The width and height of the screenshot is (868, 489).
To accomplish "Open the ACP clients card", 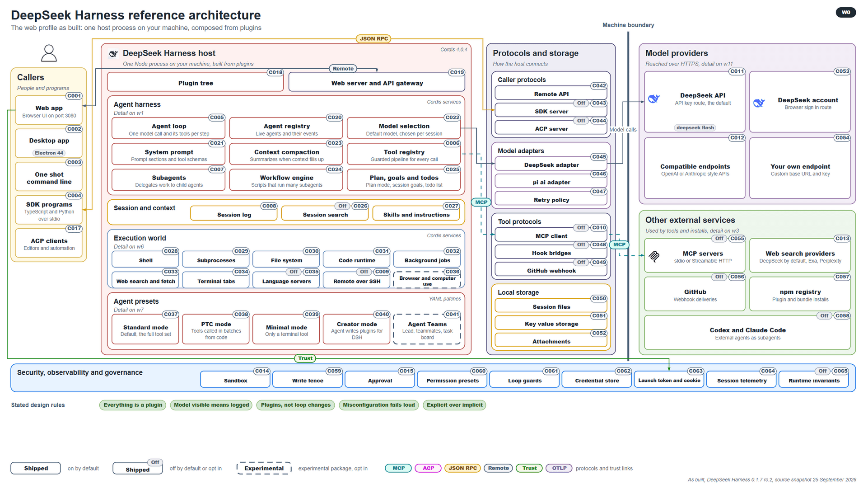I will [x=49, y=244].
